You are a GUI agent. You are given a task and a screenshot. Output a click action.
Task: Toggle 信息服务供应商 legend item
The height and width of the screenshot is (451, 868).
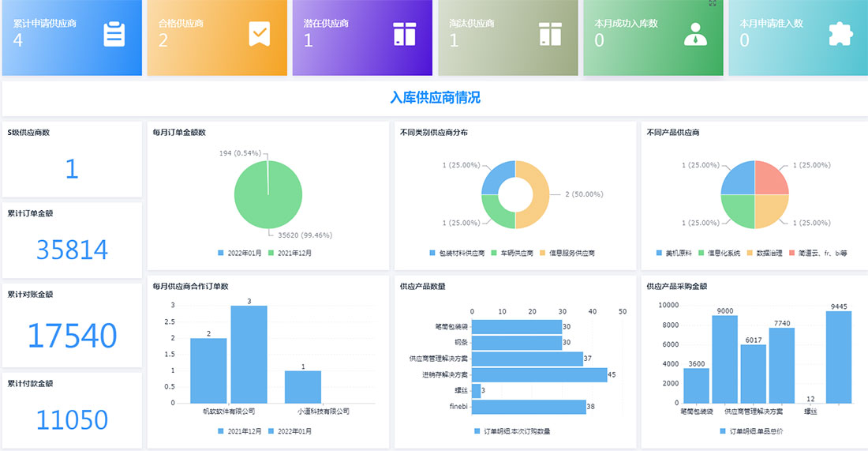568,253
